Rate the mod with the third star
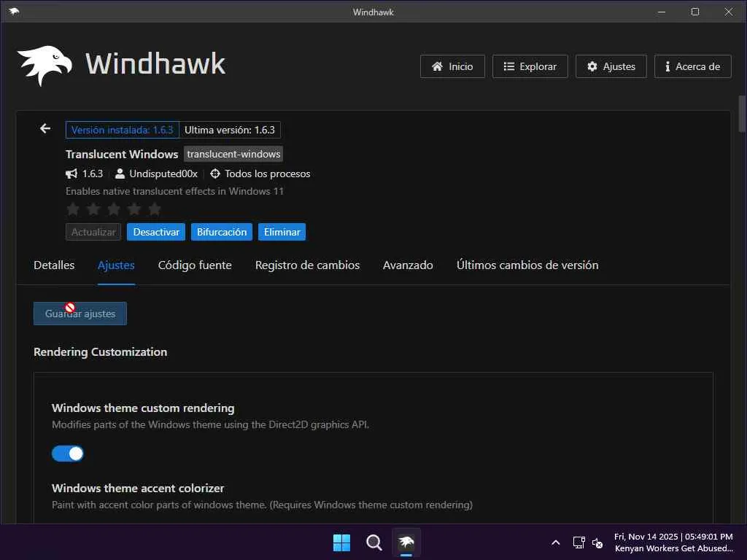This screenshot has width=747, height=560. [114, 209]
